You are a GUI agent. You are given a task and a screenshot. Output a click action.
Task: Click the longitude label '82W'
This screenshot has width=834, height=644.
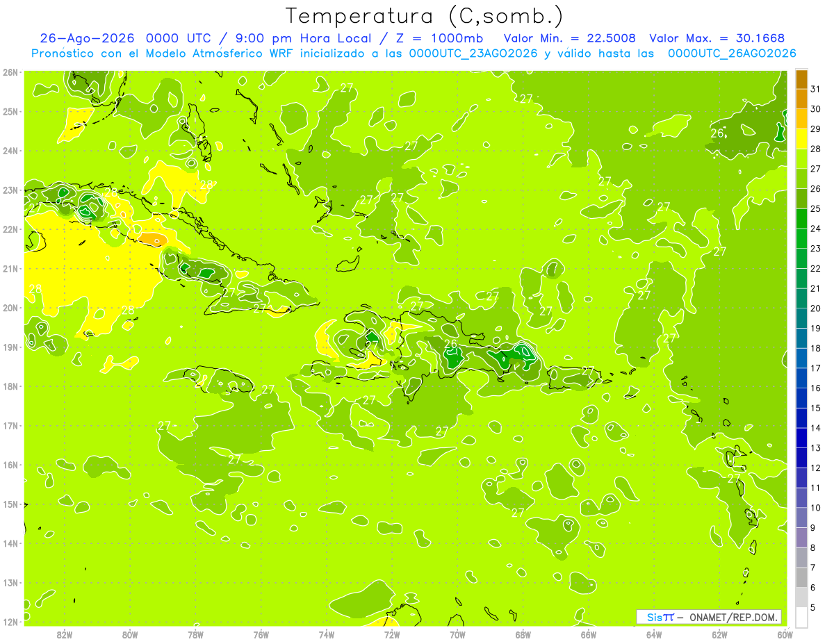(x=64, y=634)
